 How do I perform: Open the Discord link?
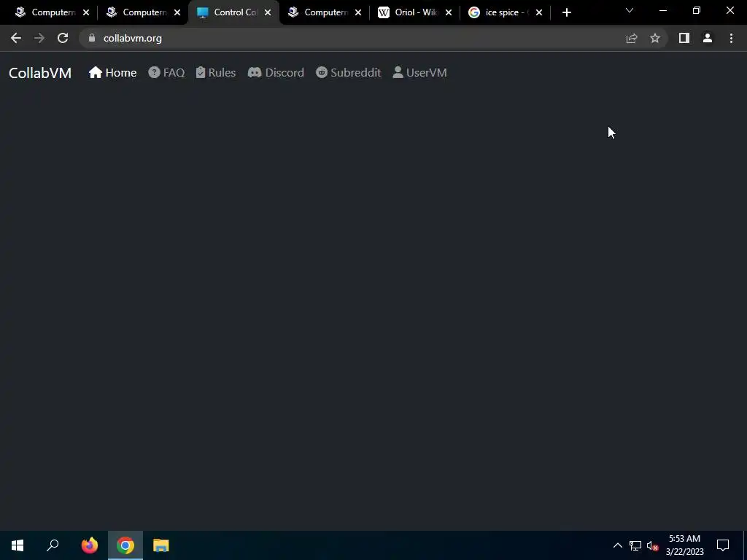click(276, 72)
